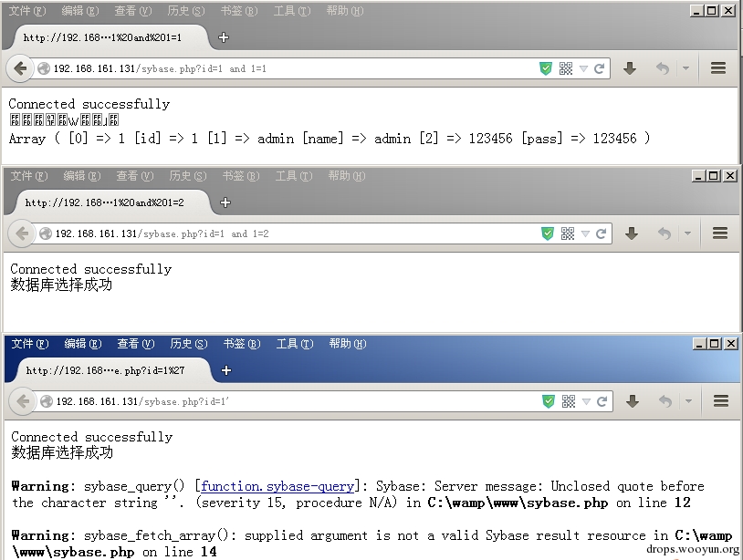Click 'Connected successfully' text in top window
743x560 pixels.
point(89,104)
